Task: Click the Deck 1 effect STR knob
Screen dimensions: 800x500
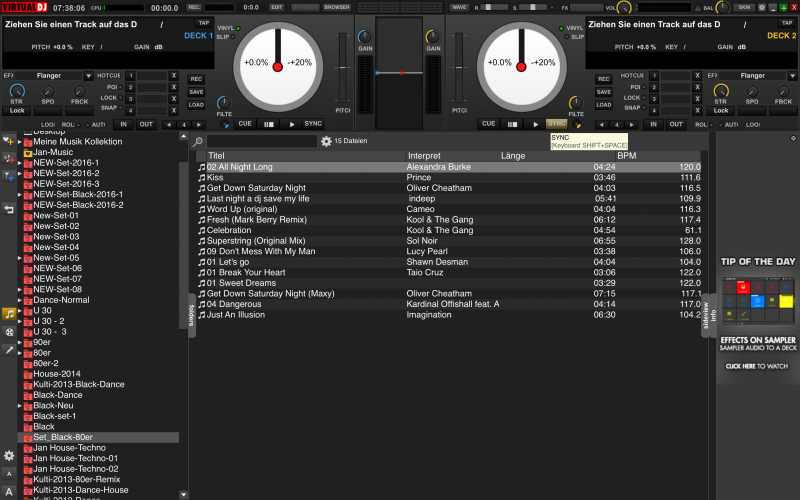Action: pyautogui.click(x=17, y=91)
